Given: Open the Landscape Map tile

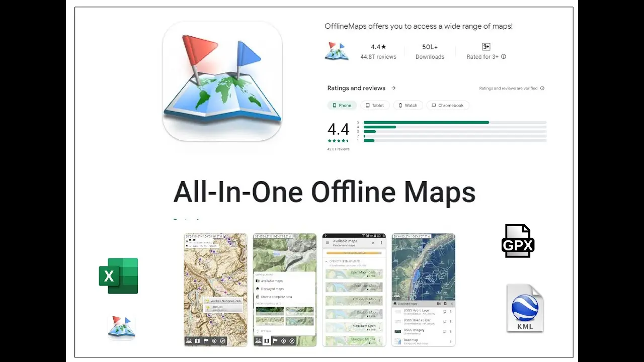Looking at the screenshot, I should (354, 287).
